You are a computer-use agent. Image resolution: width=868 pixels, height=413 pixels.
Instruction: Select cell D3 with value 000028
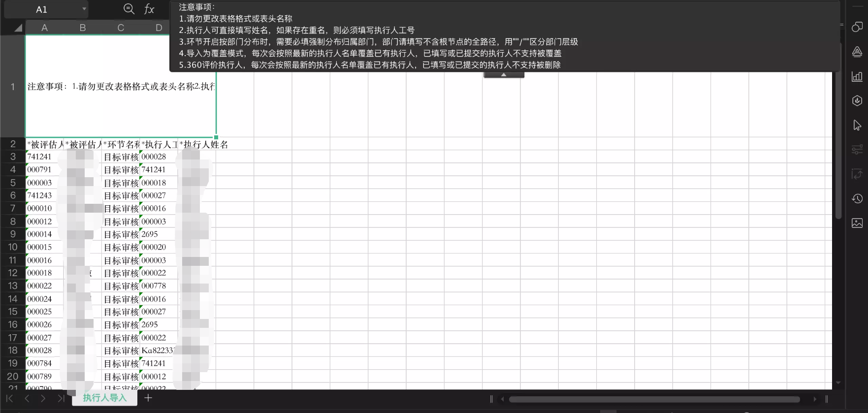pos(159,157)
